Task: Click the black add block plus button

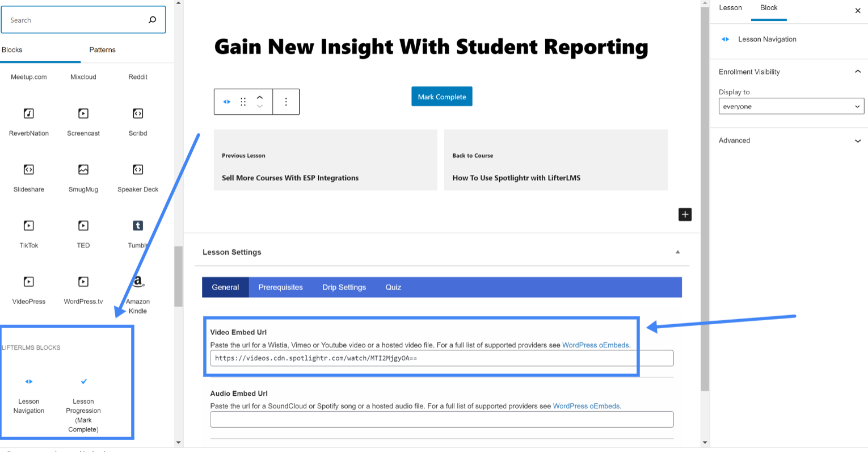Action: click(x=685, y=214)
